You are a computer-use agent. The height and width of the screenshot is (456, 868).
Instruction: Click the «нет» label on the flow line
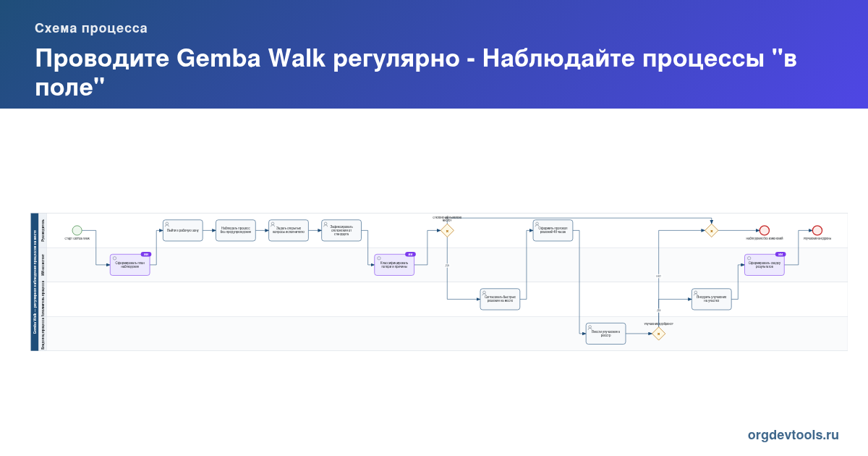pyautogui.click(x=658, y=276)
